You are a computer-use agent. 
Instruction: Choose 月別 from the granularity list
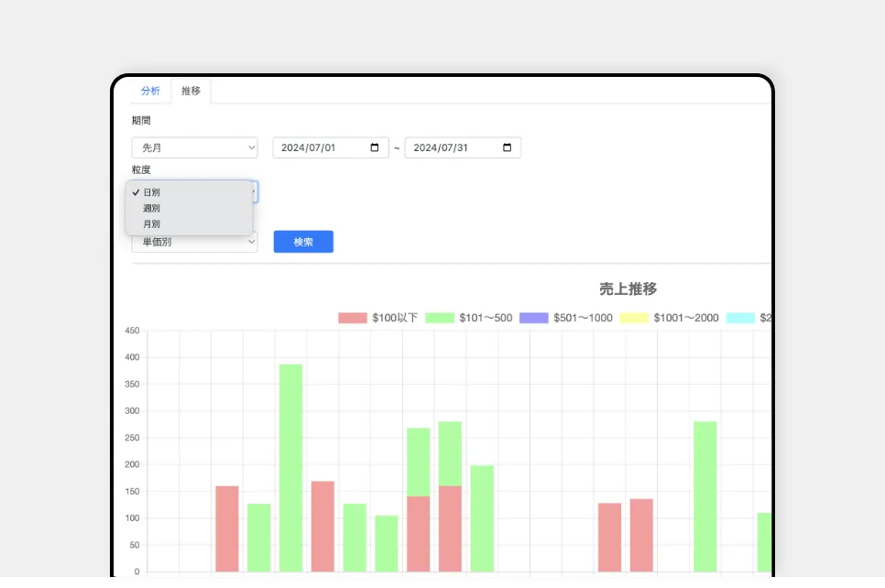152,223
